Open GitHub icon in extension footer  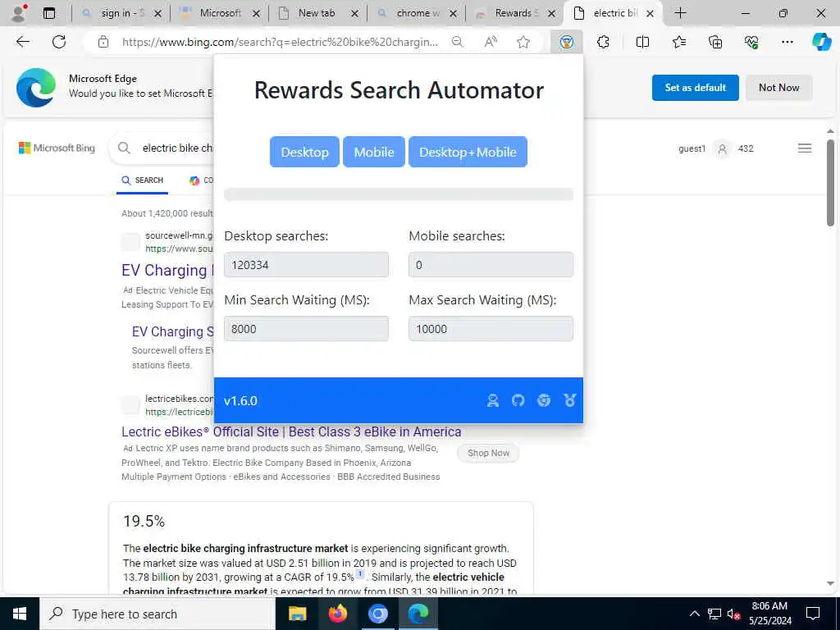518,400
